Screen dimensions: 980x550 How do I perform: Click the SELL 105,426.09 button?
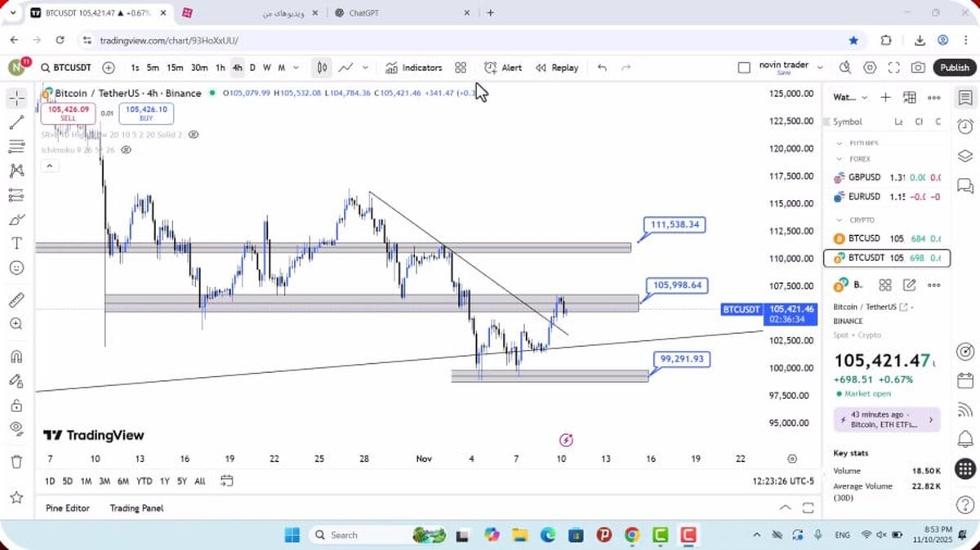(68, 113)
